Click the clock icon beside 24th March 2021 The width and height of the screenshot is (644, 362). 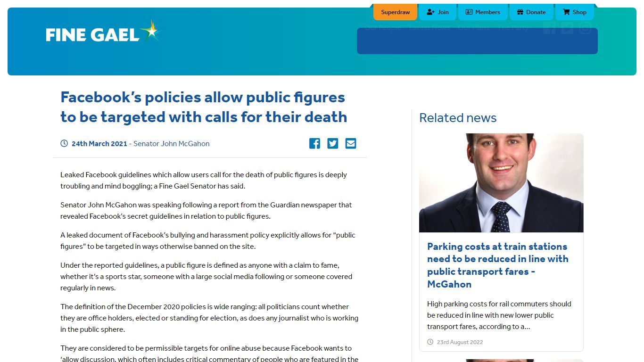[x=64, y=143]
